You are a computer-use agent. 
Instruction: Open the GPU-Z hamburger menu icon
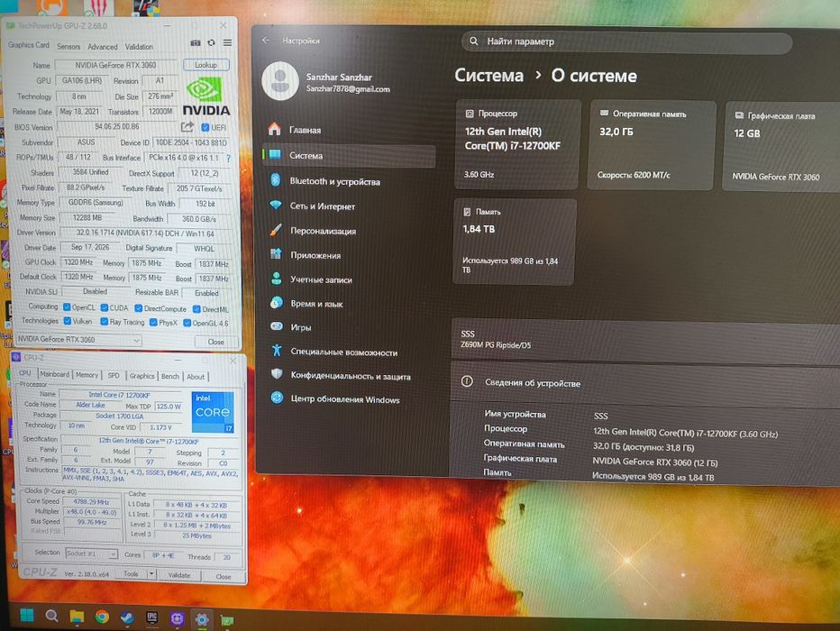(x=228, y=43)
